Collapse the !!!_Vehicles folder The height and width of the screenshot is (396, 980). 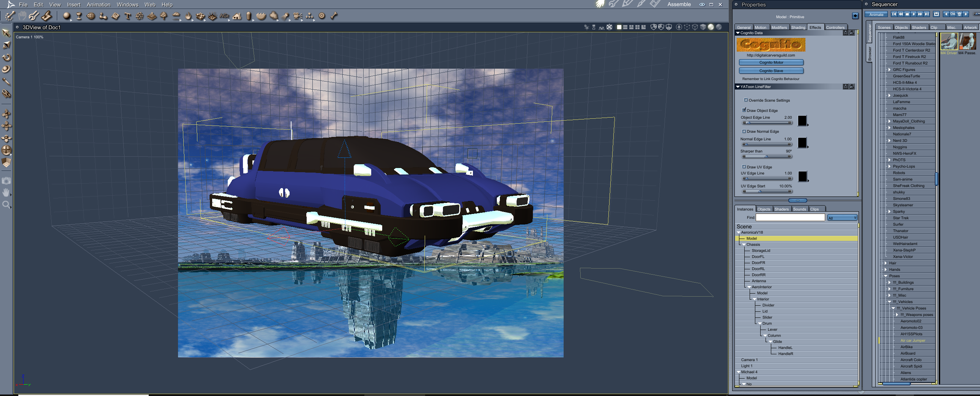(x=889, y=302)
